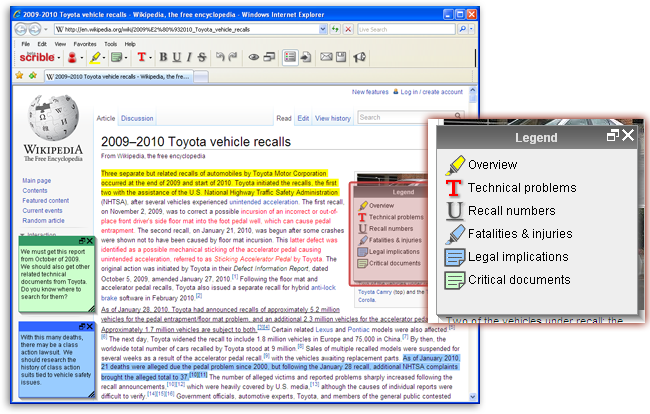Toggle annotation visibility eye icon
Viewport: 650px width, 414px height.
254,57
